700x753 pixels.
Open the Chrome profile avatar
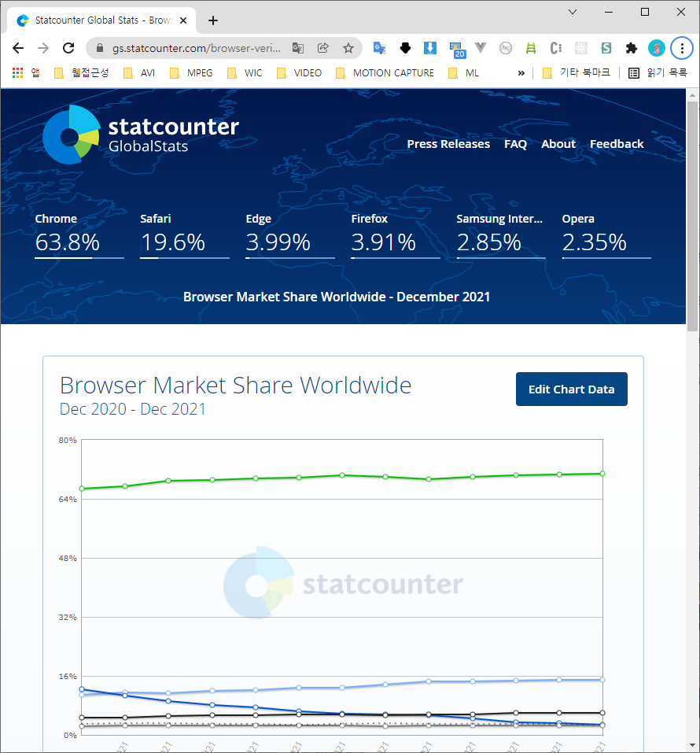tap(656, 48)
